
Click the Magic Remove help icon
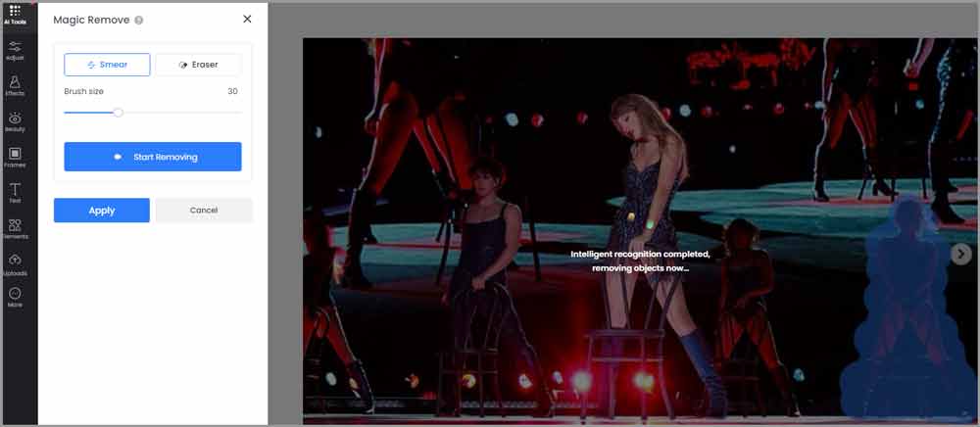pos(139,20)
